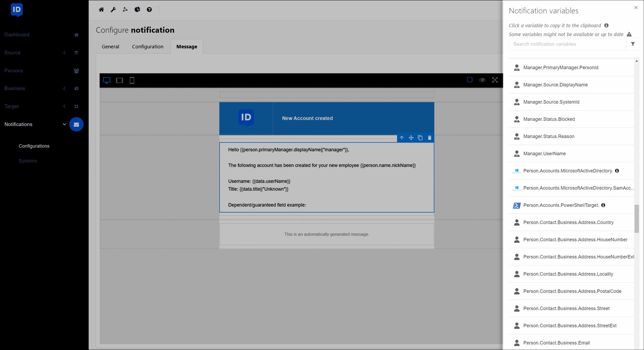
Task: Copy Person.Contact.Business.Address.Street variable
Action: [x=571, y=308]
